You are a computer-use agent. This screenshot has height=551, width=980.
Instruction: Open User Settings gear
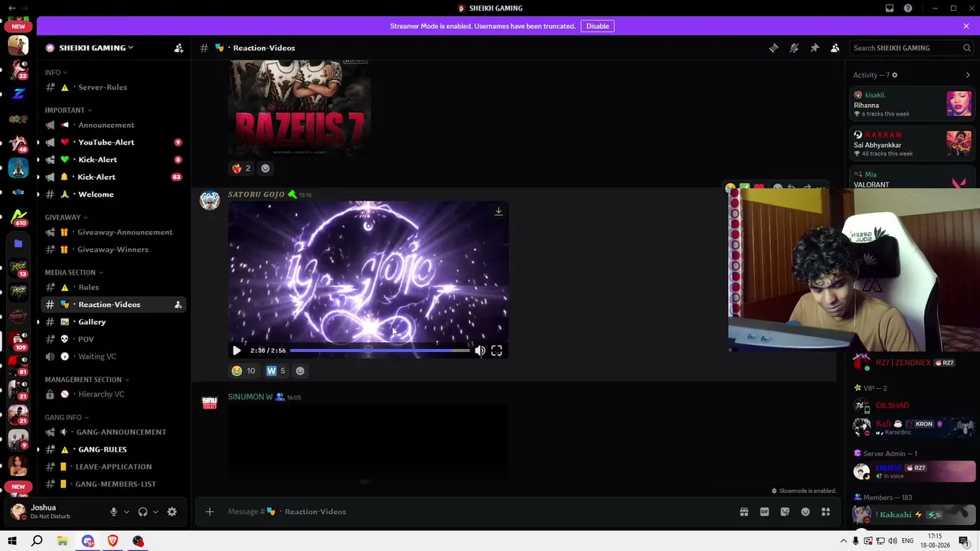pos(172,512)
